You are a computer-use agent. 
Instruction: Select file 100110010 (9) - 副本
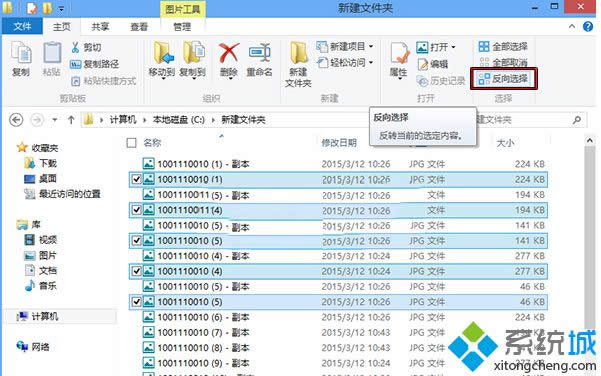pos(338,363)
